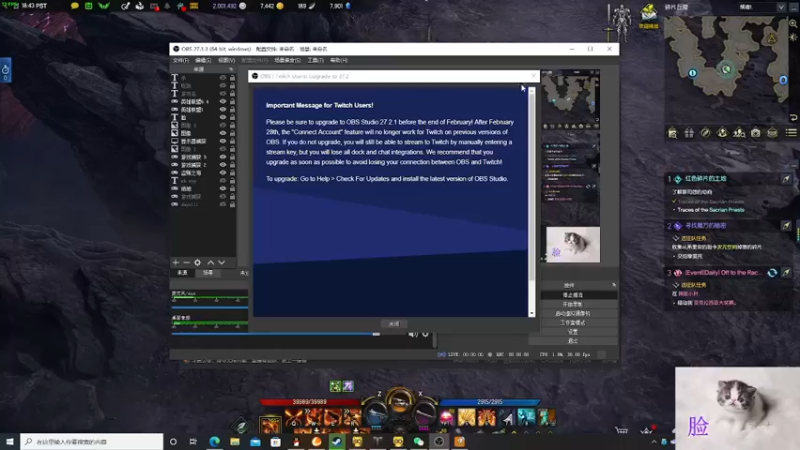
Task: Toggle visibility of 显示器捕获 source
Action: [x=222, y=141]
